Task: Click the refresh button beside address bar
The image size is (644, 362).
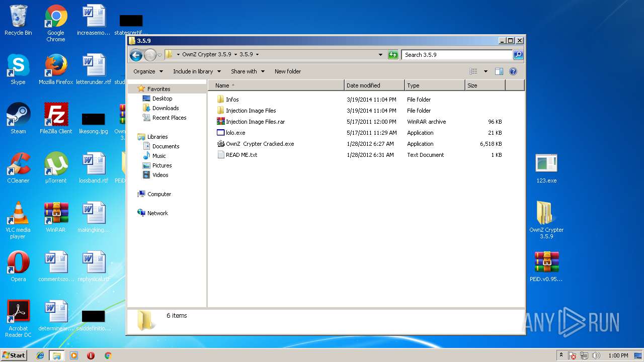Action: 393,55
